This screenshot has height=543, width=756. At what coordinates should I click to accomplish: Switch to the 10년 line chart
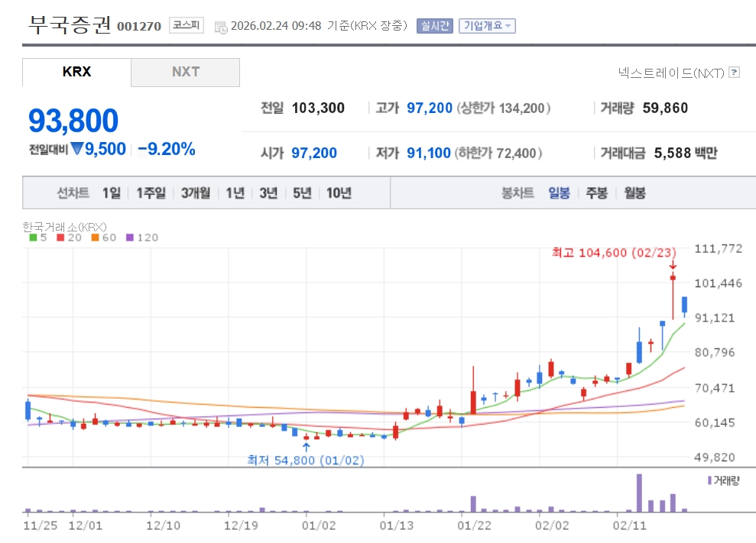point(339,193)
